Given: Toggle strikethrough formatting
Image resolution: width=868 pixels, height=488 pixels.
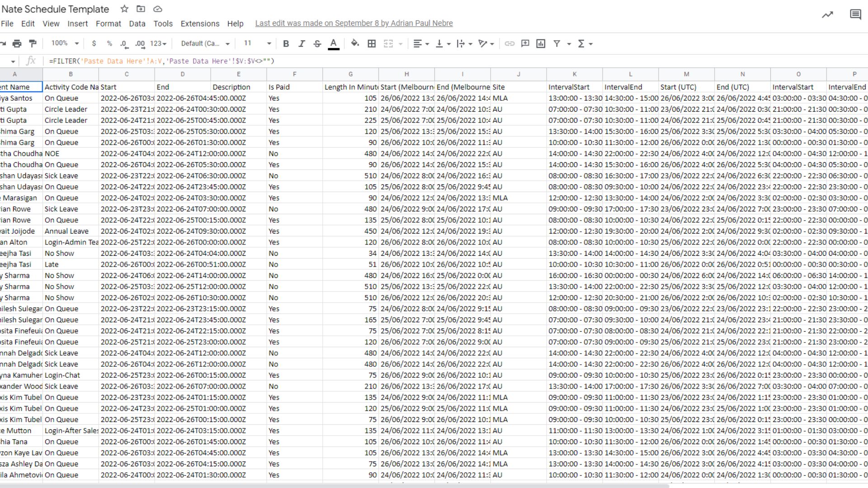Looking at the screenshot, I should (317, 43).
